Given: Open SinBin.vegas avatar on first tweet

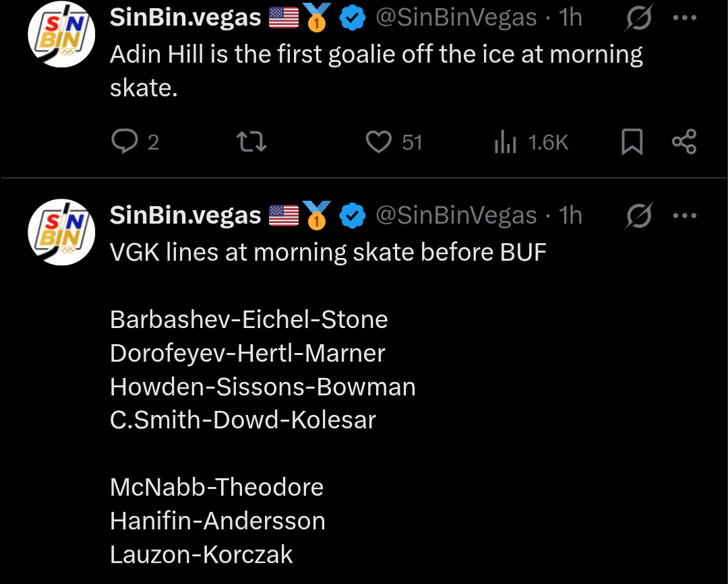Looking at the screenshot, I should coord(60,34).
